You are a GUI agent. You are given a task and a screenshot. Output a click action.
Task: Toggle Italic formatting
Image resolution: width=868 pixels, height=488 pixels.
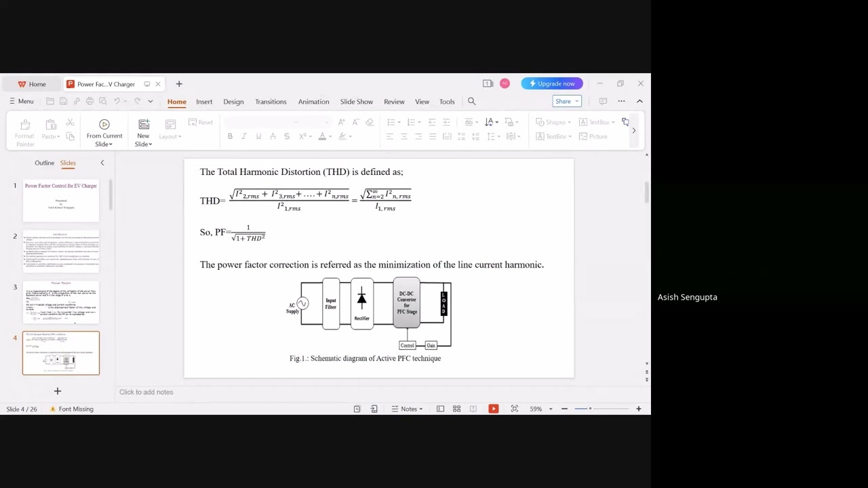tap(244, 136)
